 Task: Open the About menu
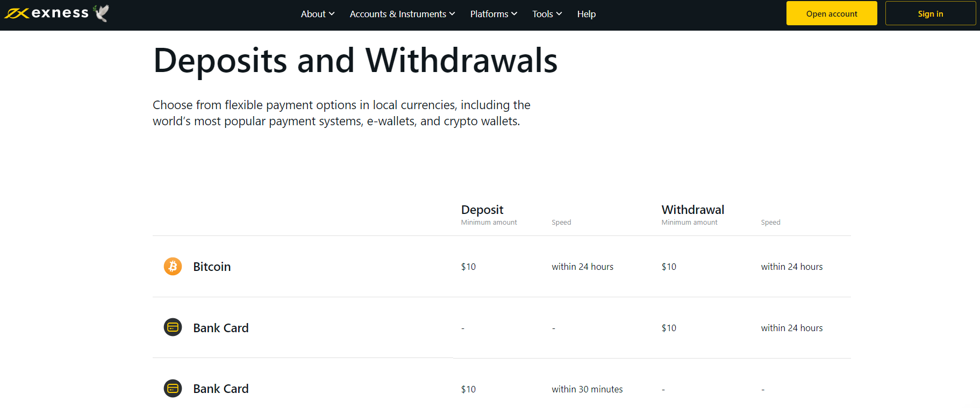tap(318, 14)
